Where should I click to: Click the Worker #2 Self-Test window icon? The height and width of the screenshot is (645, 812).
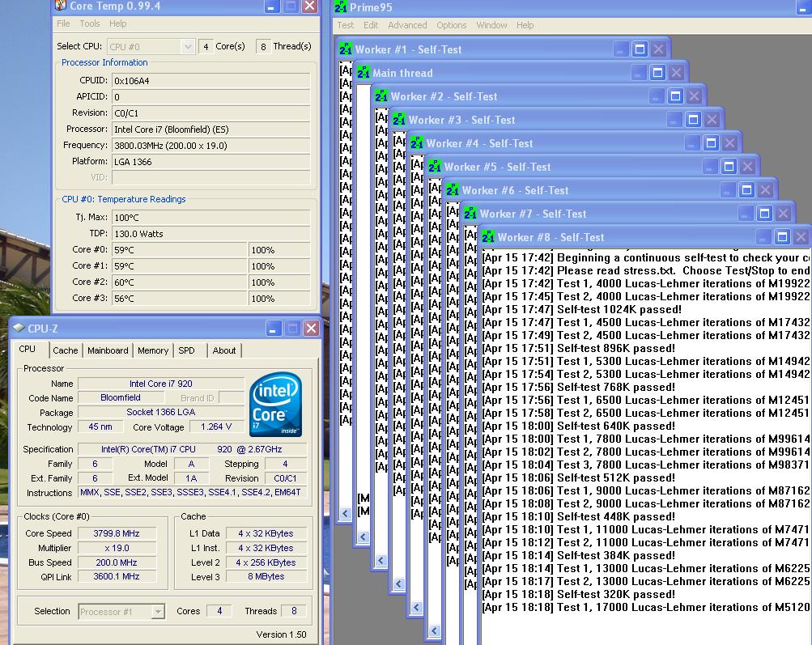pos(381,96)
